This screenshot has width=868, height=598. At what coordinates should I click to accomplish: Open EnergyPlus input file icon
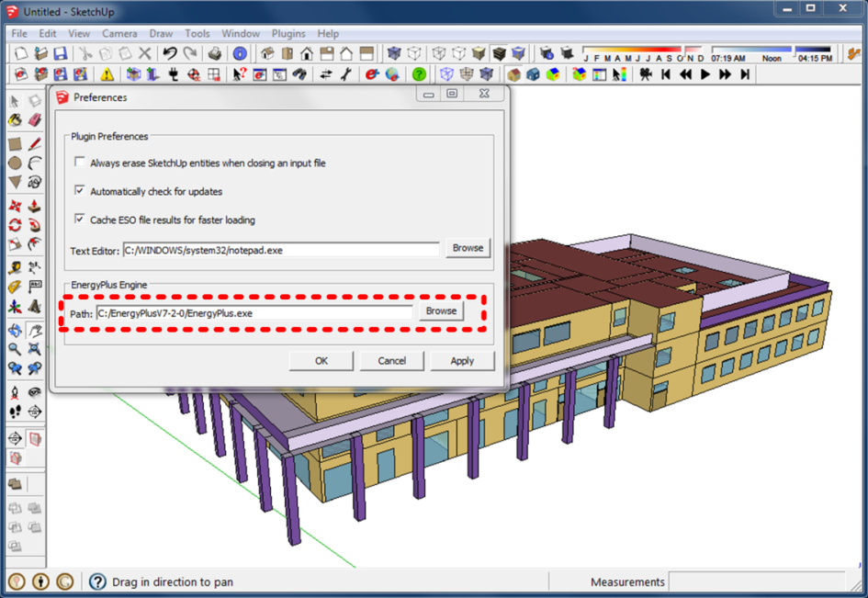click(40, 74)
